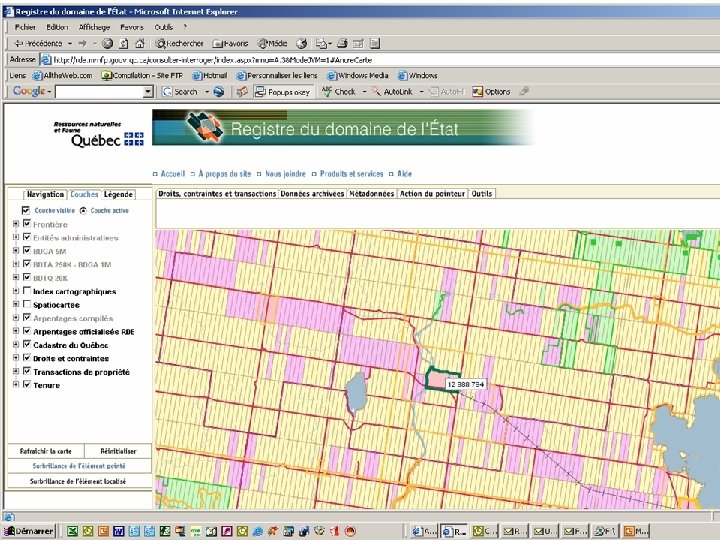Expand the Index cartographiques node

click(16, 291)
